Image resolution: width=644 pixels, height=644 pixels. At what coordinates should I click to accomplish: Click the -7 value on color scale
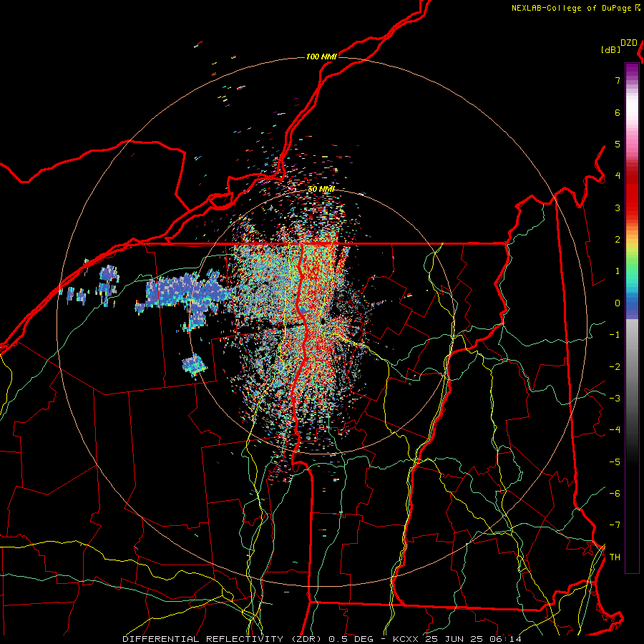[615, 525]
